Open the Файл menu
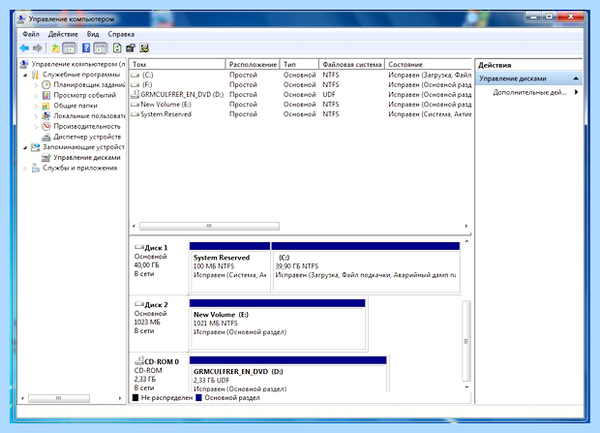 [31, 34]
